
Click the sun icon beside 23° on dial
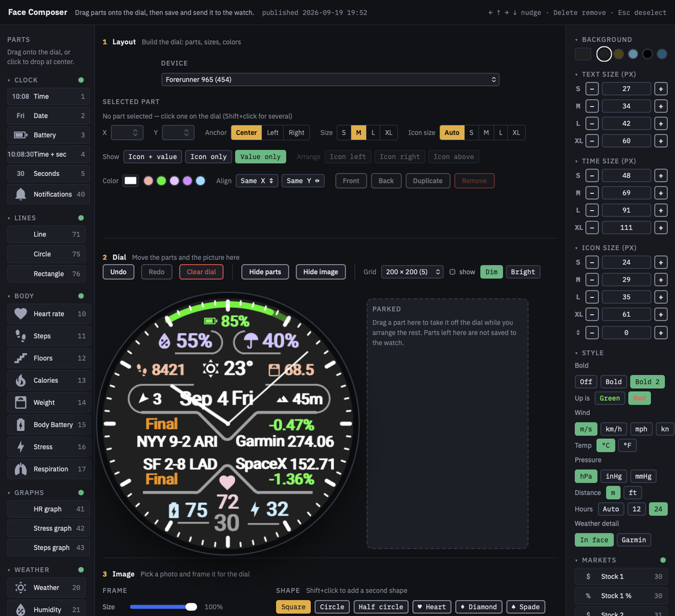[210, 369]
